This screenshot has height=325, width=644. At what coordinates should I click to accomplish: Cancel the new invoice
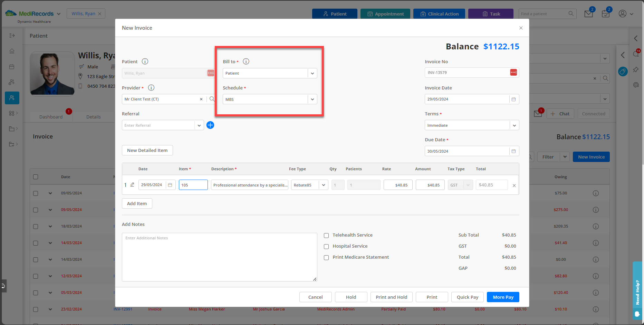point(316,297)
